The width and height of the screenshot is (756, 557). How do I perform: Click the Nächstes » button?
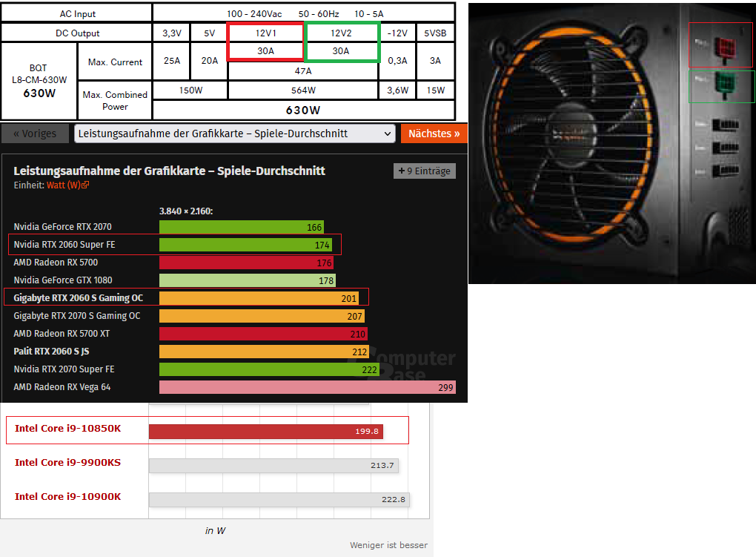[434, 134]
